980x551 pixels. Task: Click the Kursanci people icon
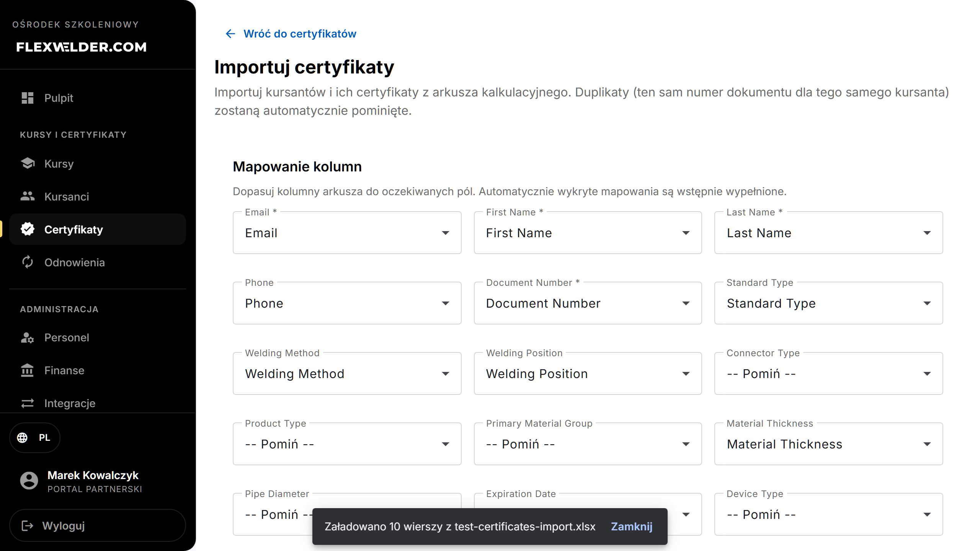(28, 196)
